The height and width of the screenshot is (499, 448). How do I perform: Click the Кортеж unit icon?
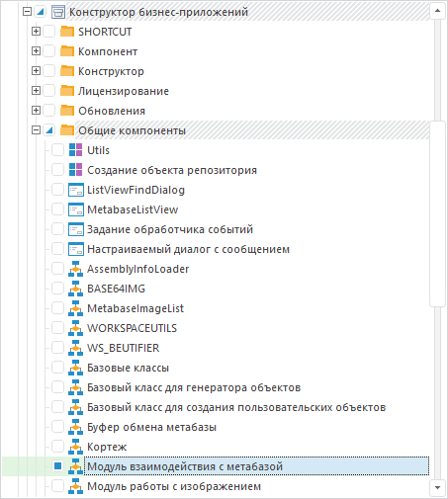[75, 447]
